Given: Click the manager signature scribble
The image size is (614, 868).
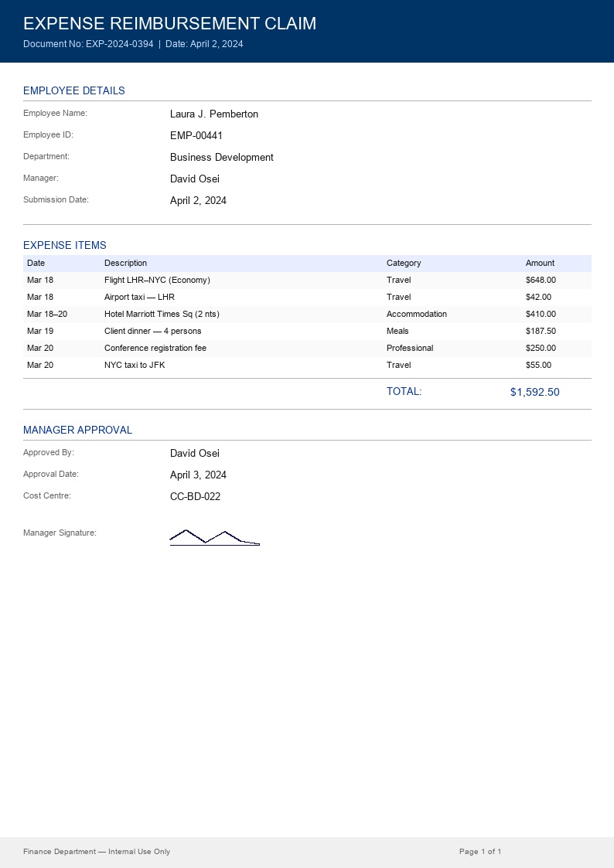Looking at the screenshot, I should click(214, 537).
